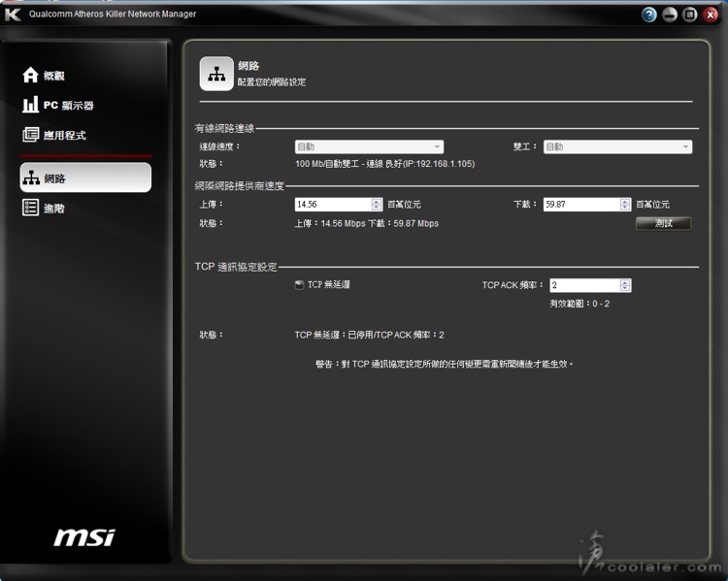Viewport: 728px width, 581px height.
Task: Click the home icon for 概觀
Action: pos(30,76)
